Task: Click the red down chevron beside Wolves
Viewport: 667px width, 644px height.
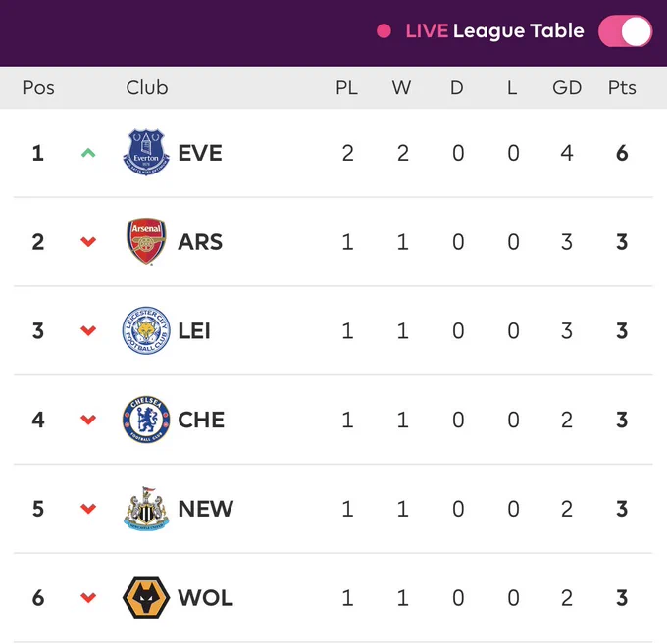Action: click(88, 598)
